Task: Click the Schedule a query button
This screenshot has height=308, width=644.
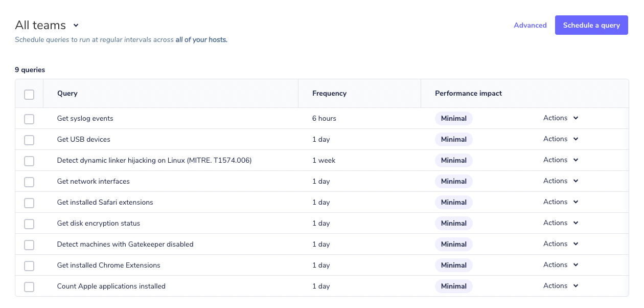Action: 591,25
